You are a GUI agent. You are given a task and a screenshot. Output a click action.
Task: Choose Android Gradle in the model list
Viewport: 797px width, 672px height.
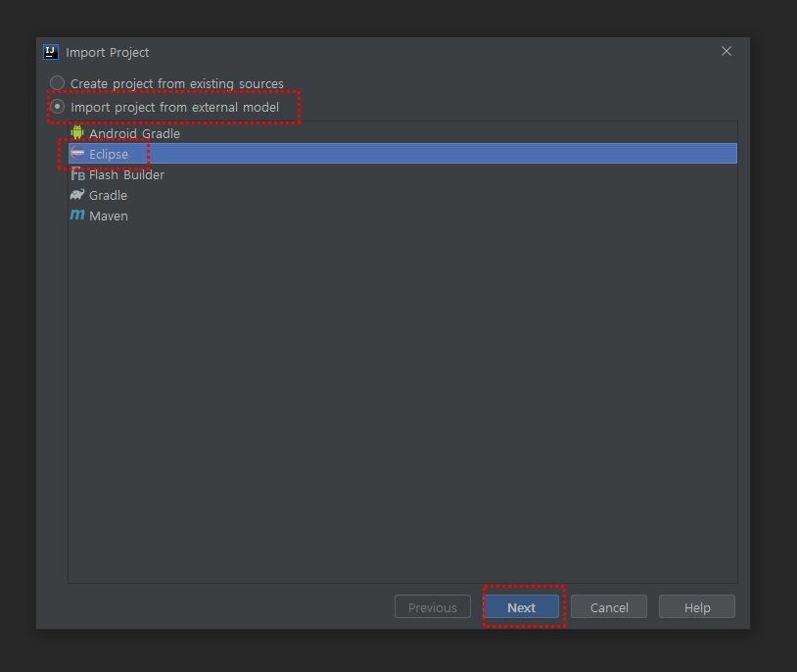(402, 133)
